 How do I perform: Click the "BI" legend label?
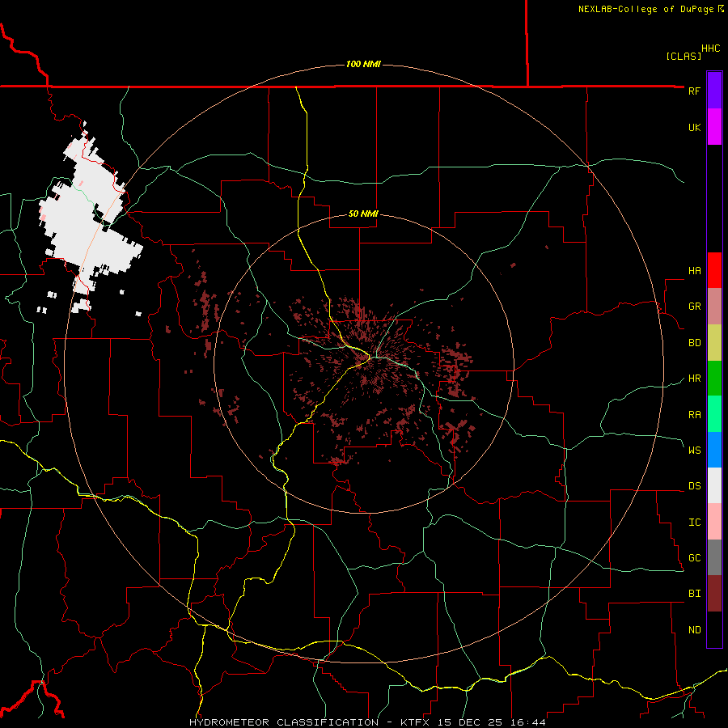tap(694, 594)
